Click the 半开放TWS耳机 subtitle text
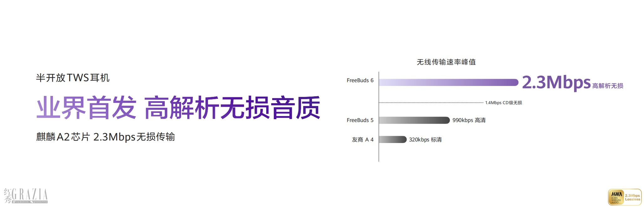Screen dimensions: 644x207 tap(73, 78)
